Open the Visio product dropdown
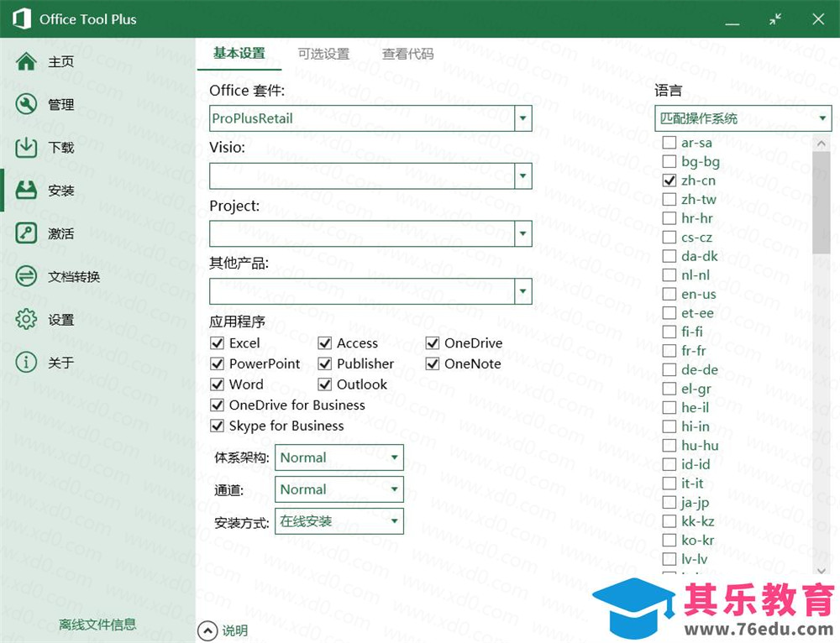840x643 pixels. [x=522, y=175]
